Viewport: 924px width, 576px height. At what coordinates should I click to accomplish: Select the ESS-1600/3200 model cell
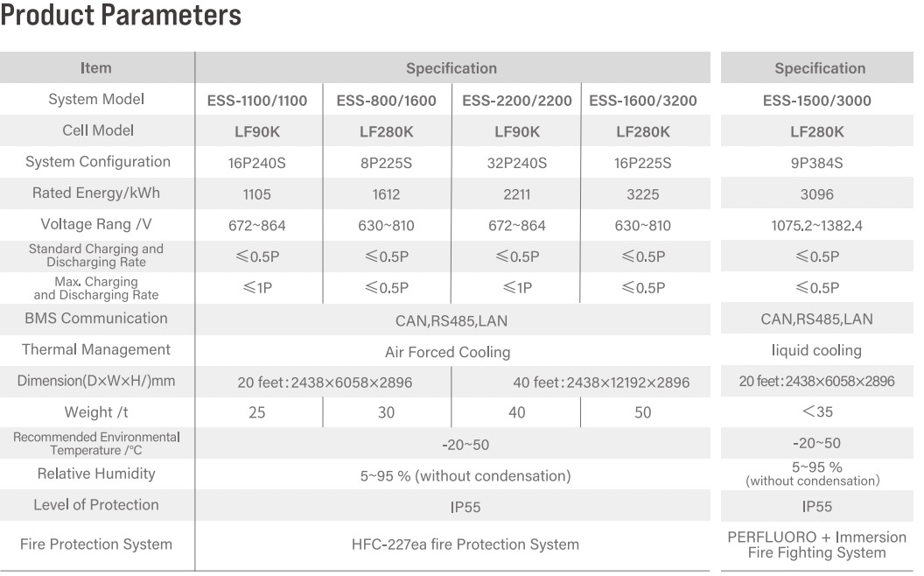pyautogui.click(x=643, y=101)
